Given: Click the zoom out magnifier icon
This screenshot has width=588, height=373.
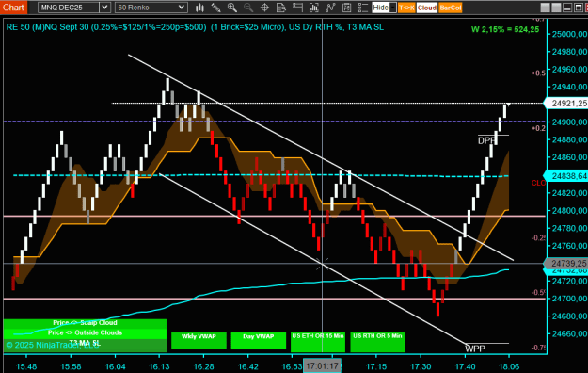Looking at the screenshot, I should (x=248, y=8).
